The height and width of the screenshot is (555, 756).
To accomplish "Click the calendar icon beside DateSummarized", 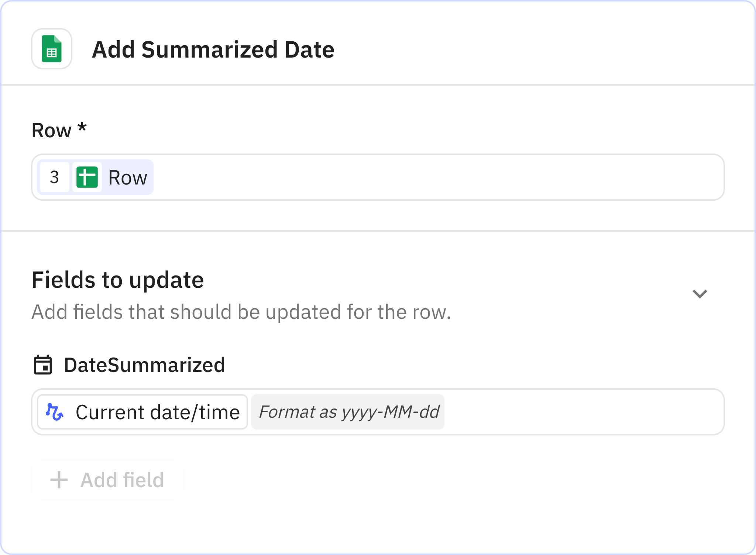I will 43,365.
